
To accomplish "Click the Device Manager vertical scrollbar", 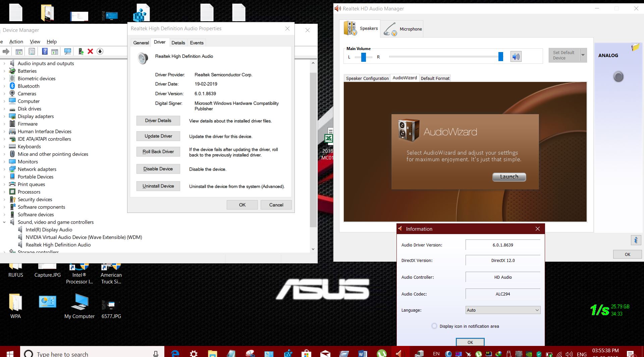I will tap(313, 150).
